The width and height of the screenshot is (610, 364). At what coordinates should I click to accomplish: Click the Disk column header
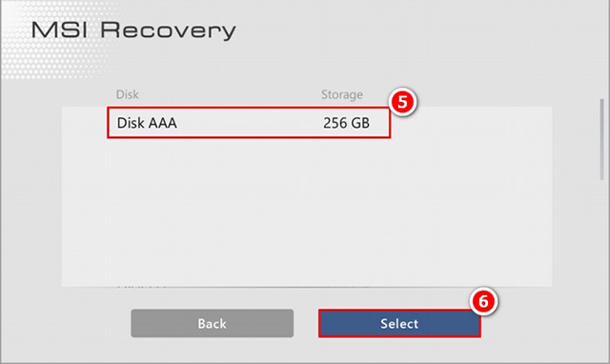[x=127, y=94]
